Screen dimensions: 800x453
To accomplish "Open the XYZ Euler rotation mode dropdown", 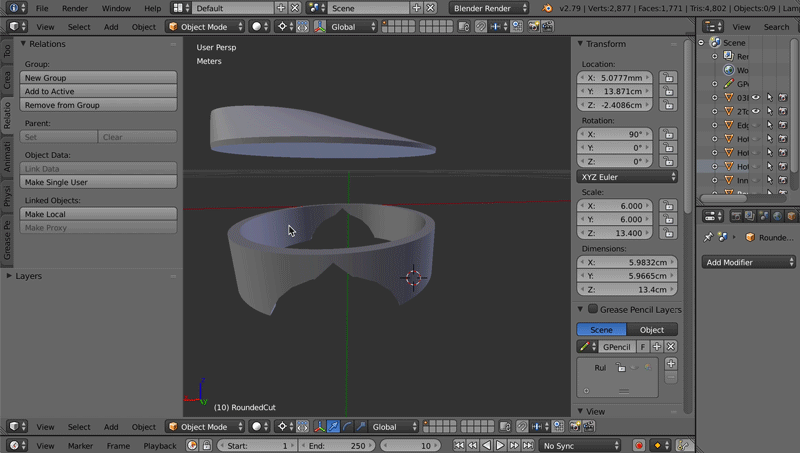I will (x=628, y=176).
